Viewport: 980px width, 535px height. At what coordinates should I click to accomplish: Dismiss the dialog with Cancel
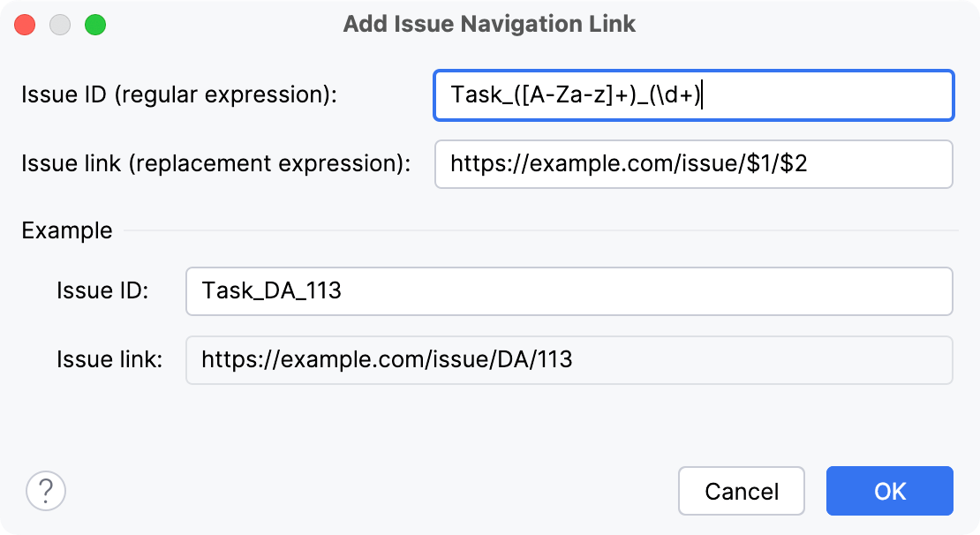(x=741, y=491)
